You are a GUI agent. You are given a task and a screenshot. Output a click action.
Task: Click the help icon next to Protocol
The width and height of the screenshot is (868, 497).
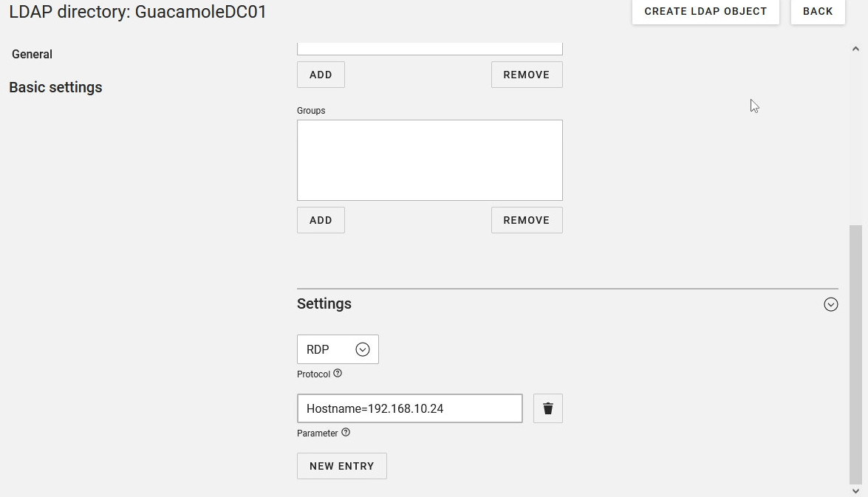[x=338, y=374]
